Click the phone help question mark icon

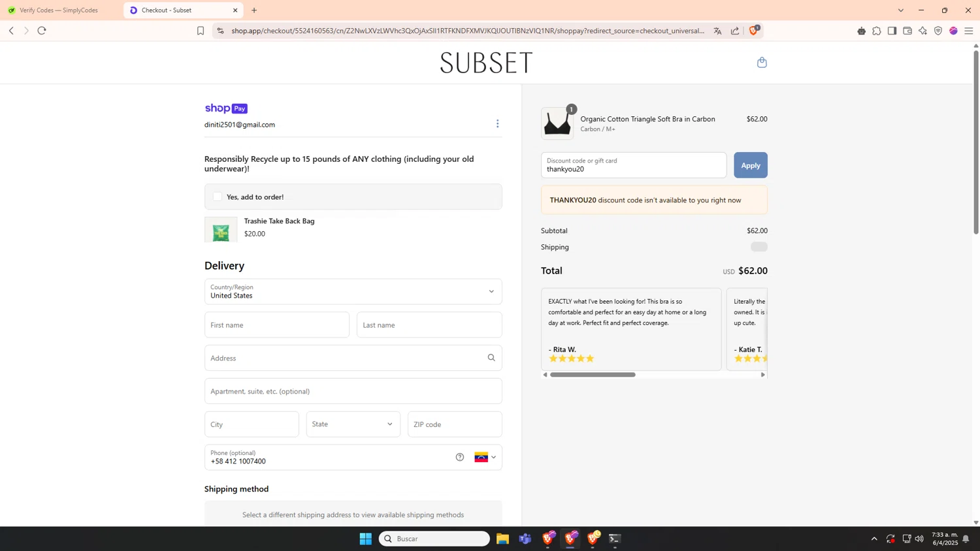[x=460, y=457]
